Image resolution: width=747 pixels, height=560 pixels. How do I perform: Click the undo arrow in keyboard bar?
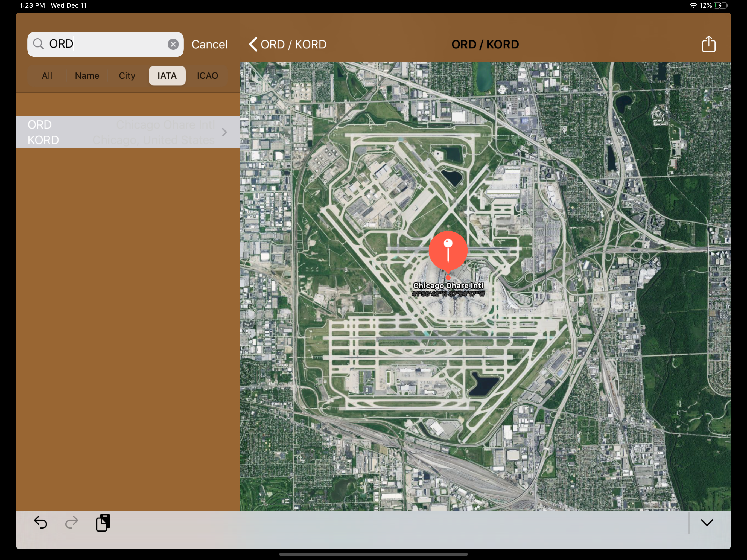point(40,522)
